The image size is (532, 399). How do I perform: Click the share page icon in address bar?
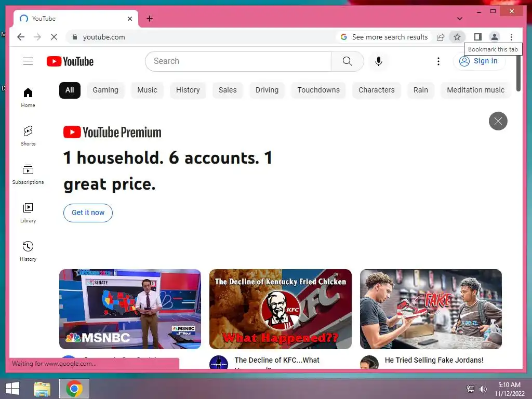[x=441, y=37]
